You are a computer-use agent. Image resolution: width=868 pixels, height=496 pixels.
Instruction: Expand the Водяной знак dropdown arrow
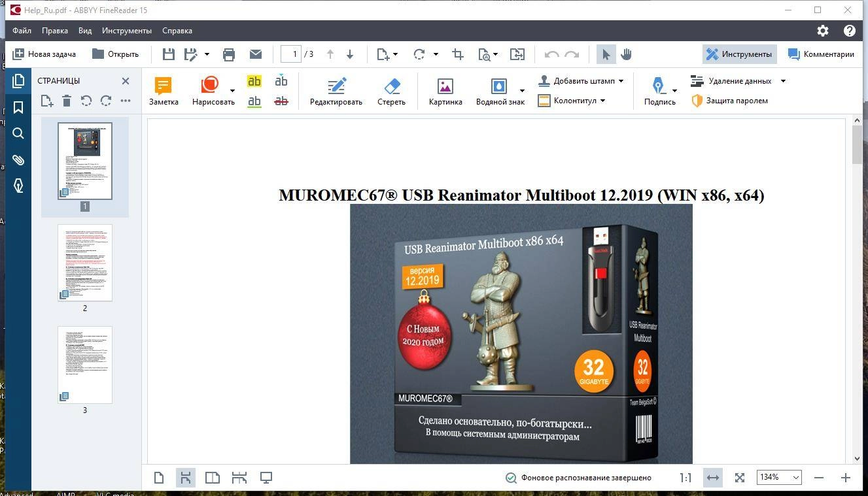pos(522,90)
